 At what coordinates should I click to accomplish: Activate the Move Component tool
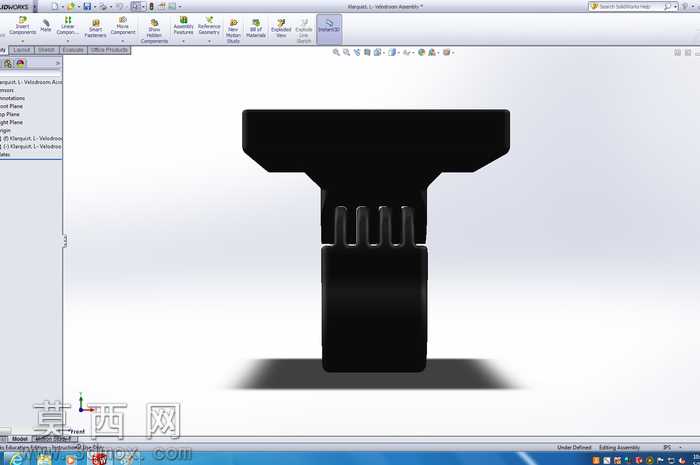[123, 25]
